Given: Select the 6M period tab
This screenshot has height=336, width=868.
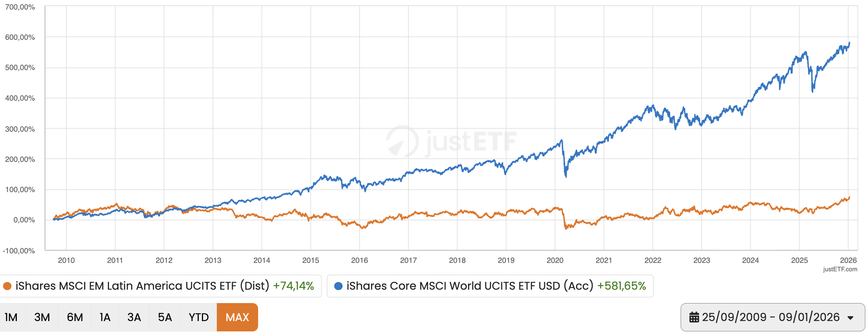Looking at the screenshot, I should [x=75, y=317].
